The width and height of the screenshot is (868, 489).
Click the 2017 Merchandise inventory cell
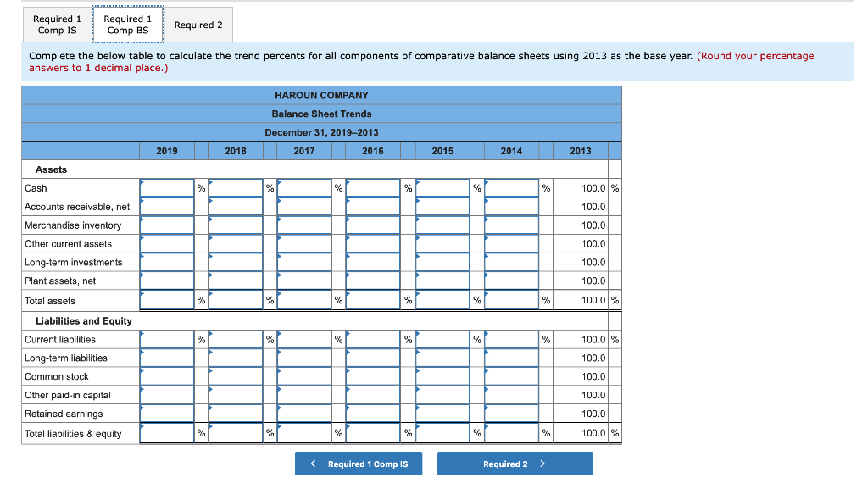click(303, 225)
